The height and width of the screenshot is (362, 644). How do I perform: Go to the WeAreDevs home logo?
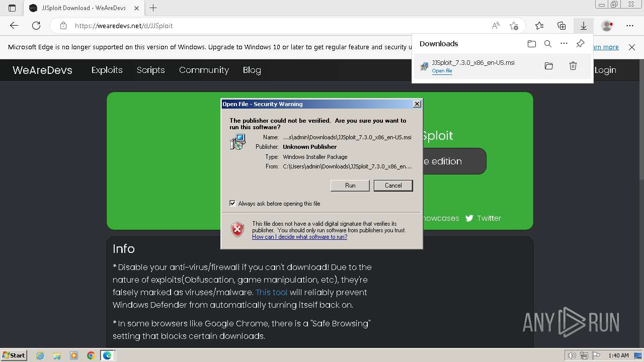[x=42, y=70]
